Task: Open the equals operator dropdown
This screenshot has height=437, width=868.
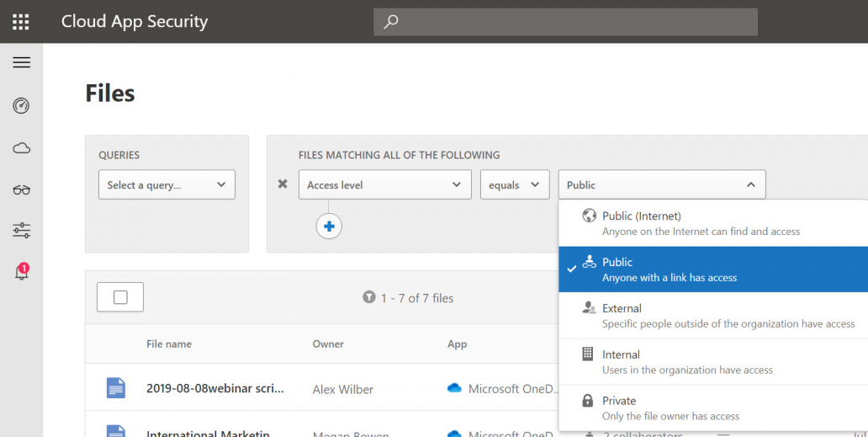Action: point(514,184)
